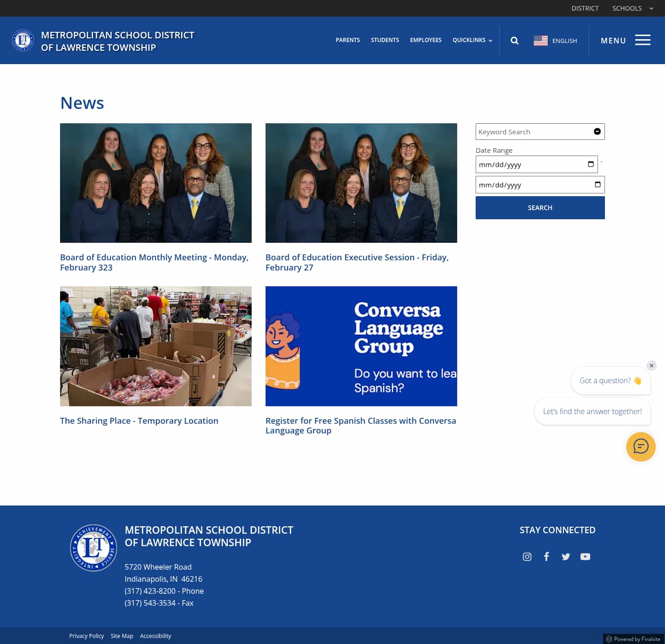Open the district's Instagram page
Viewport: 665px width, 644px height.
point(527,557)
